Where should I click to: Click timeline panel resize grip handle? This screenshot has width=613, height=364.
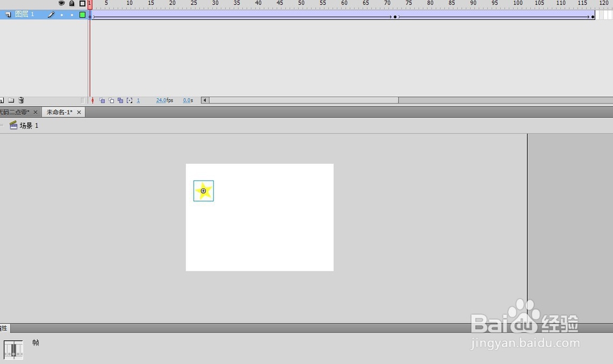[83, 100]
